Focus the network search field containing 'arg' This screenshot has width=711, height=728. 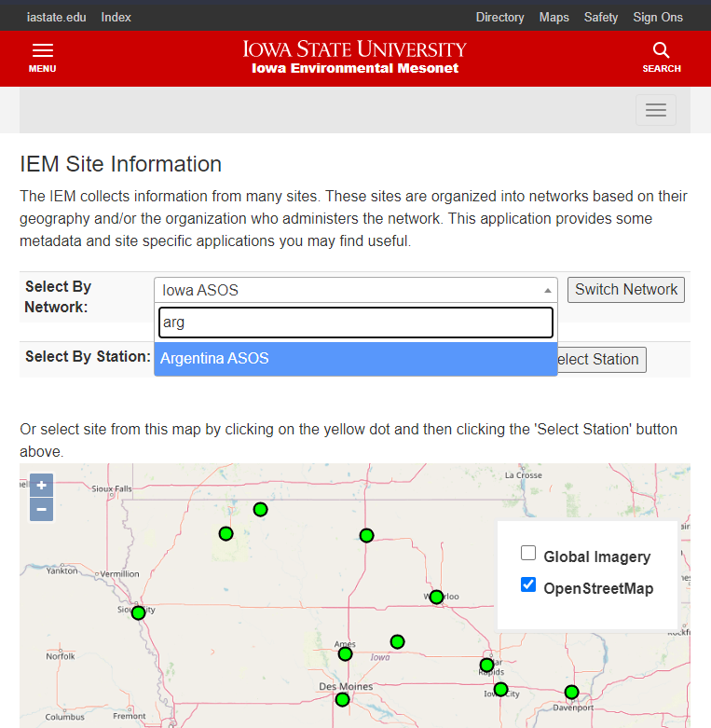click(356, 323)
